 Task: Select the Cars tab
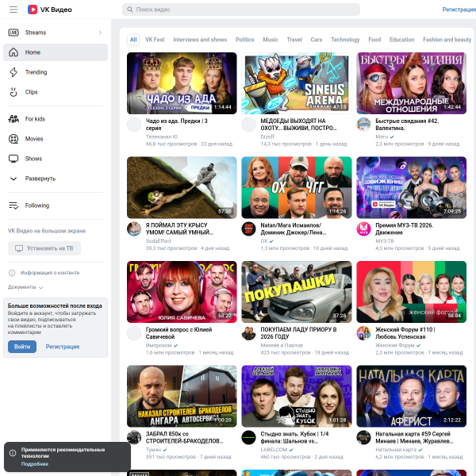click(x=316, y=40)
